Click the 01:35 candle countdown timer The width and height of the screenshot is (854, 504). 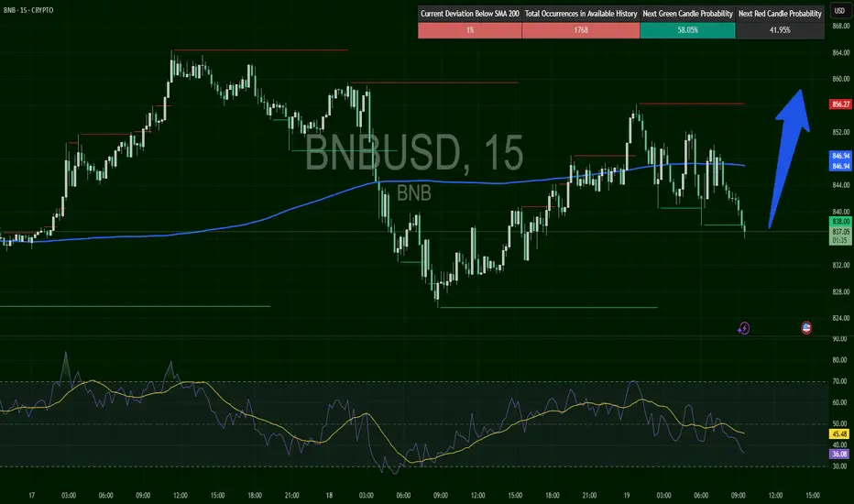click(840, 240)
